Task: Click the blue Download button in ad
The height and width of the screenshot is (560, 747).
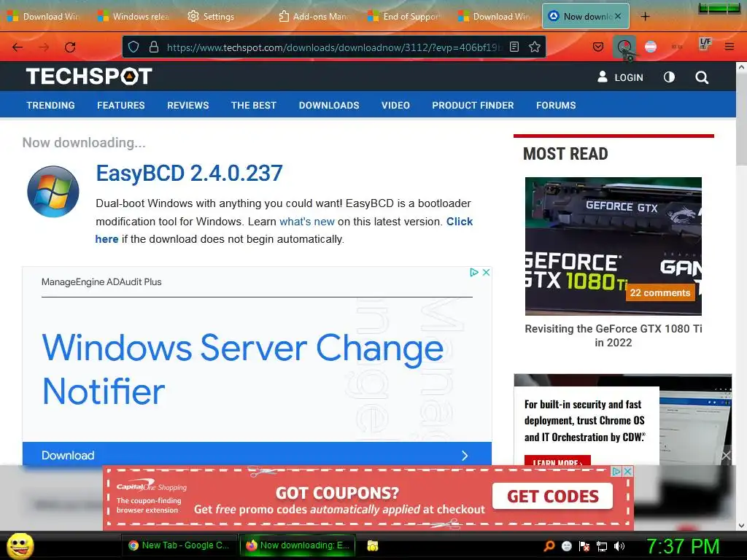Action: pos(257,455)
